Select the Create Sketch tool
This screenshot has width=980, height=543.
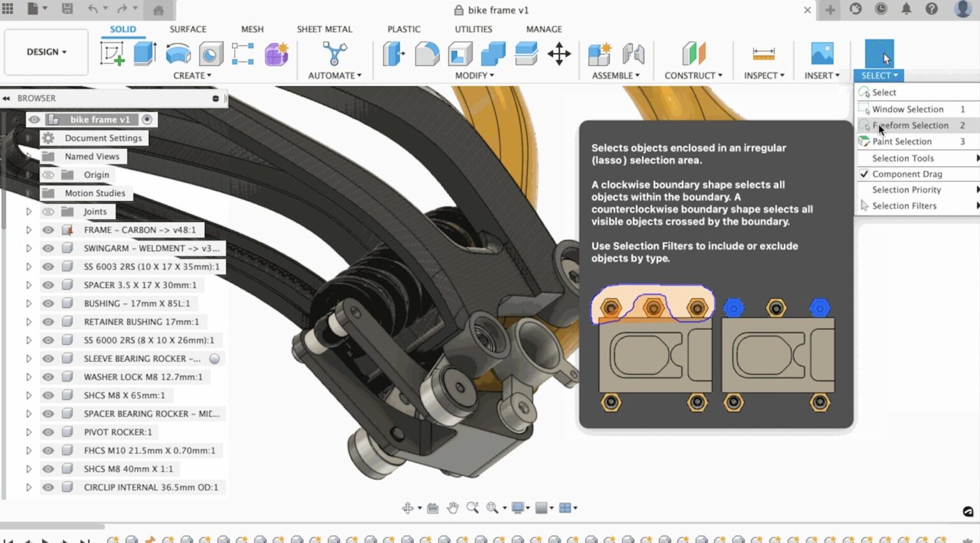coord(112,54)
